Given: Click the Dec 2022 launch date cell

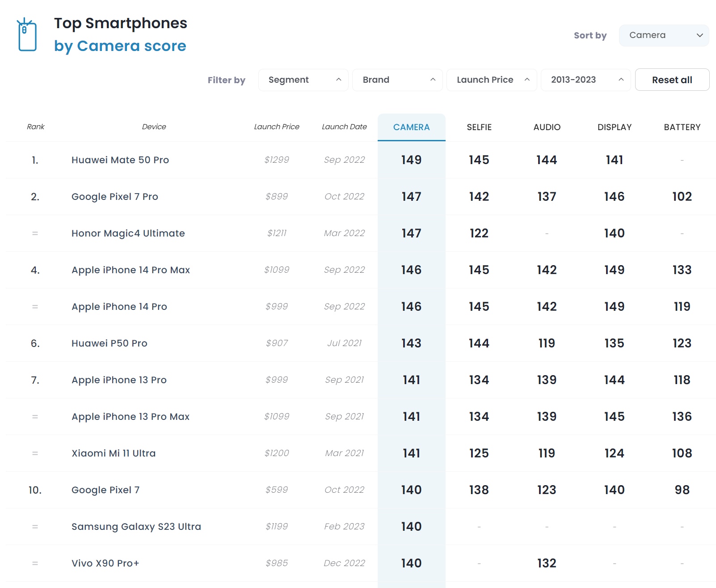Looking at the screenshot, I should pyautogui.click(x=344, y=563).
